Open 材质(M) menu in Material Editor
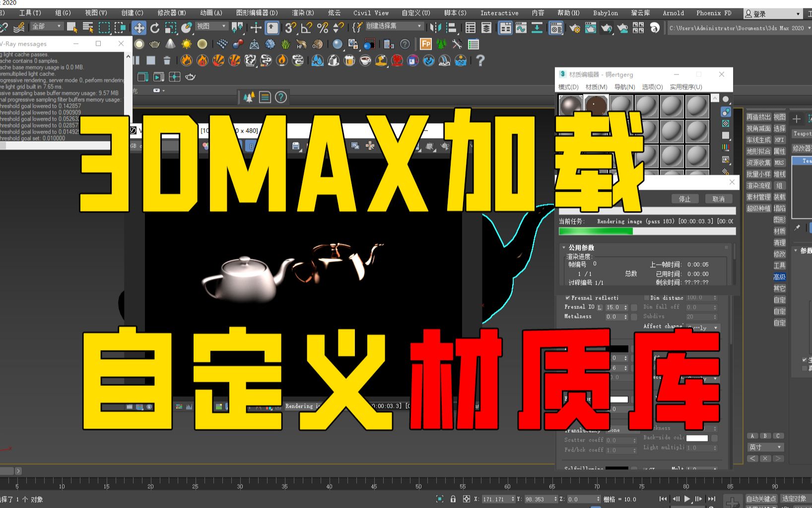Viewport: 812px width, 508px height. tap(596, 87)
